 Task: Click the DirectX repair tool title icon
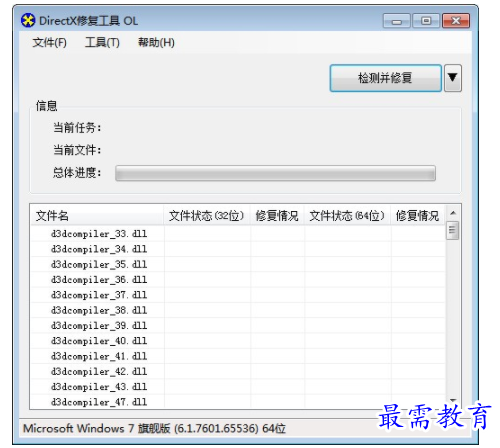coord(28,21)
